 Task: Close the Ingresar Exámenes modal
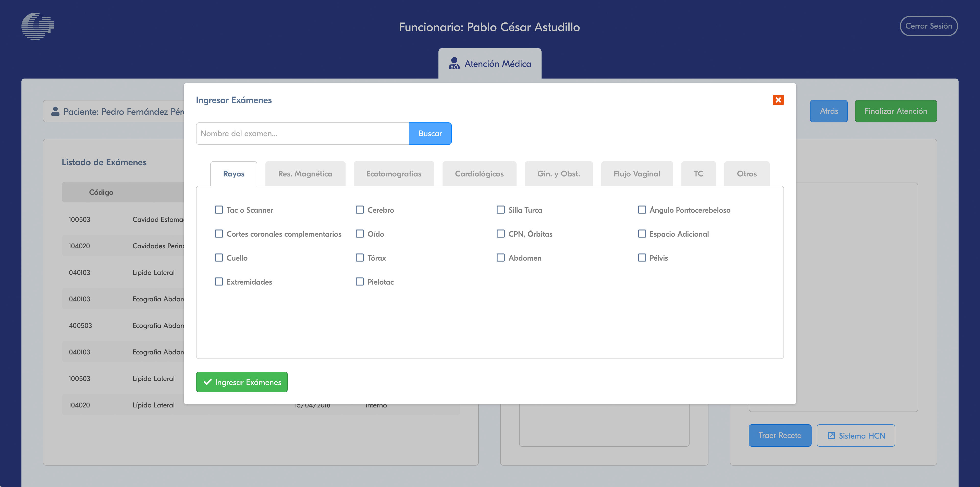tap(778, 100)
